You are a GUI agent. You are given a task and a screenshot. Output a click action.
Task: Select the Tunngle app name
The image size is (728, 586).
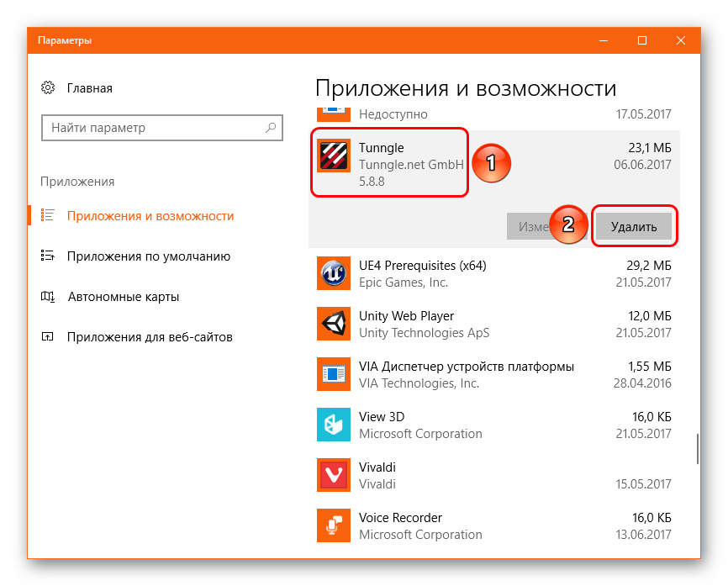click(x=381, y=148)
